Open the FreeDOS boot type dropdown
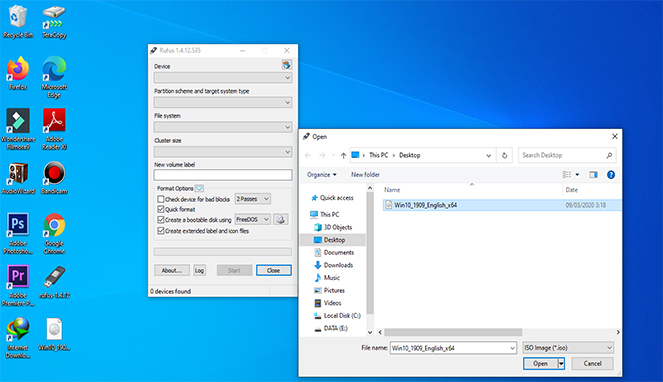 (253, 219)
